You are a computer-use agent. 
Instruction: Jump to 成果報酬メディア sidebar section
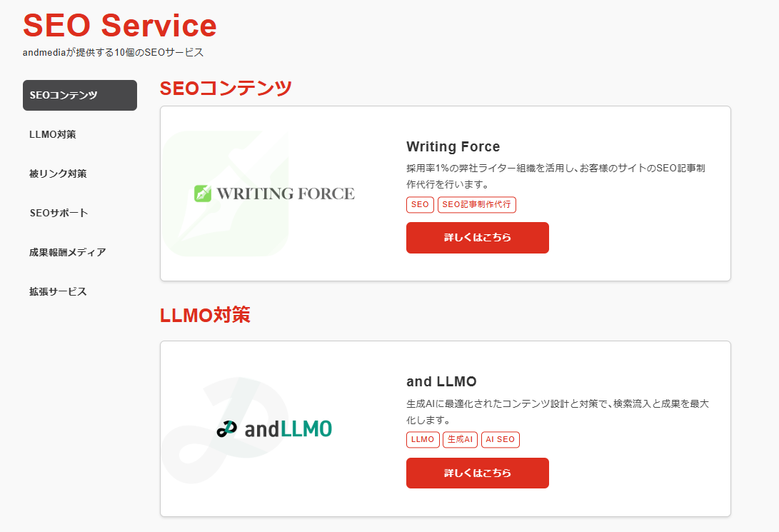point(67,252)
